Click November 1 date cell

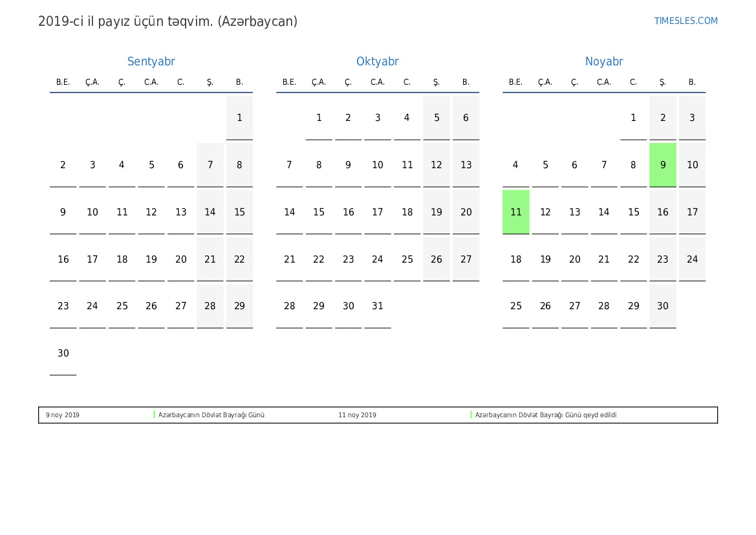(633, 118)
